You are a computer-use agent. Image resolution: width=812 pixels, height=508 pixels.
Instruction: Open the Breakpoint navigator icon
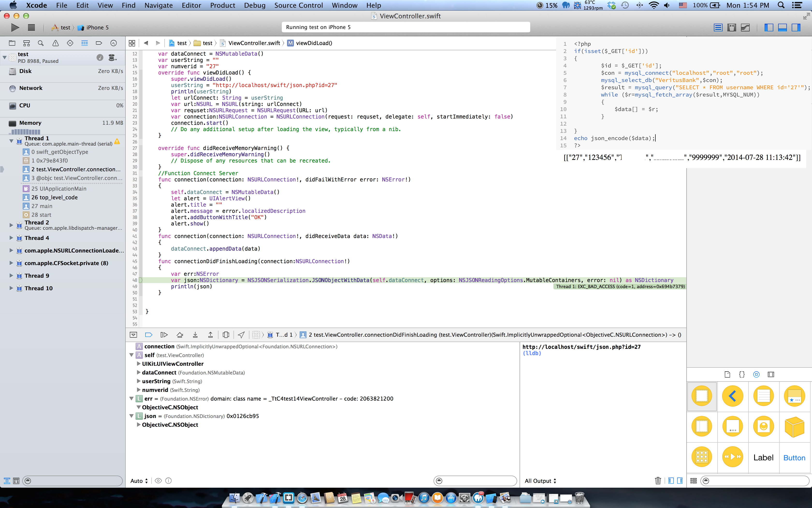(x=99, y=43)
